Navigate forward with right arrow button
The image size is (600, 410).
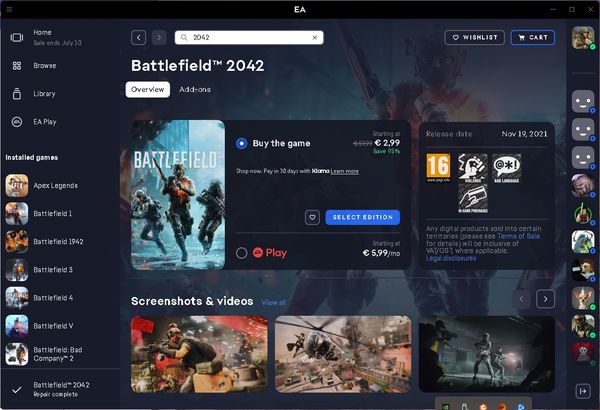pyautogui.click(x=159, y=38)
